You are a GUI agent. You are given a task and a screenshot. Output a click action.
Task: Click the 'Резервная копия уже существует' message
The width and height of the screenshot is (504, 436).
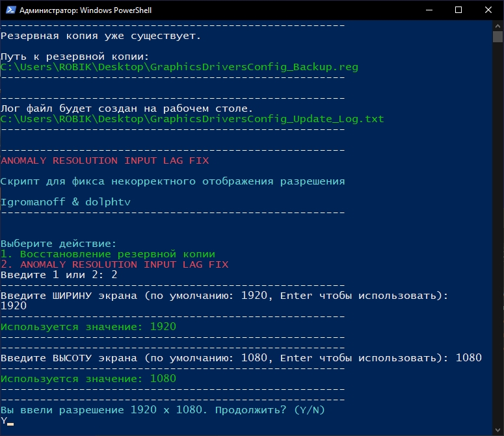pos(101,36)
